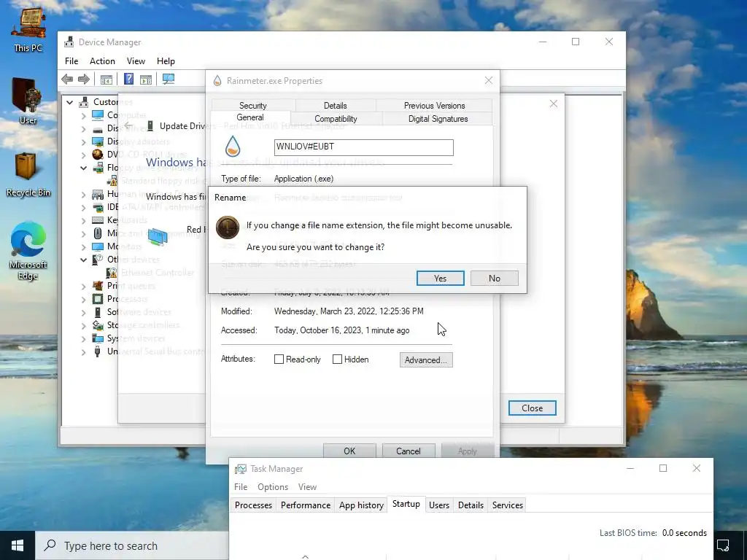Image resolution: width=747 pixels, height=560 pixels.
Task: Click Cancel in Rainmeter.exe Properties
Action: [x=409, y=451]
